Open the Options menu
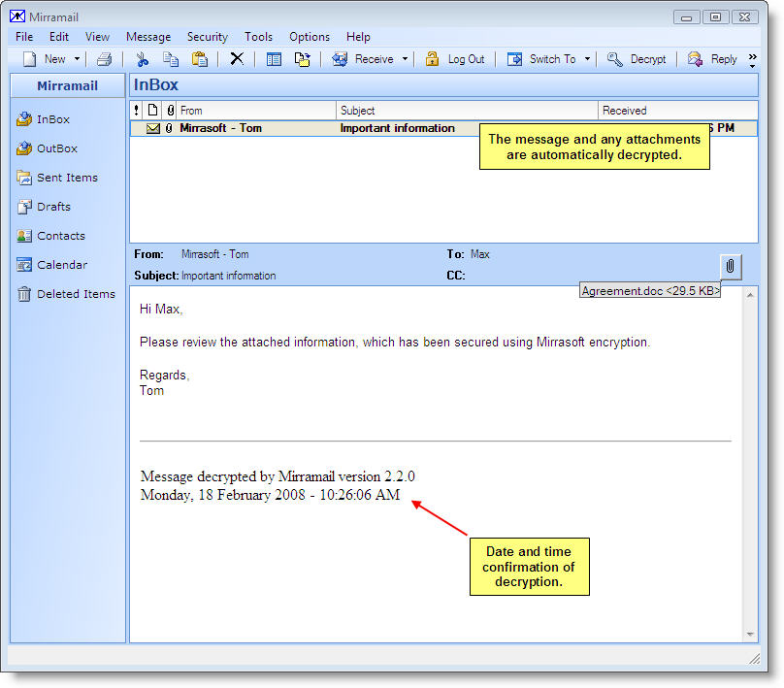 [310, 37]
